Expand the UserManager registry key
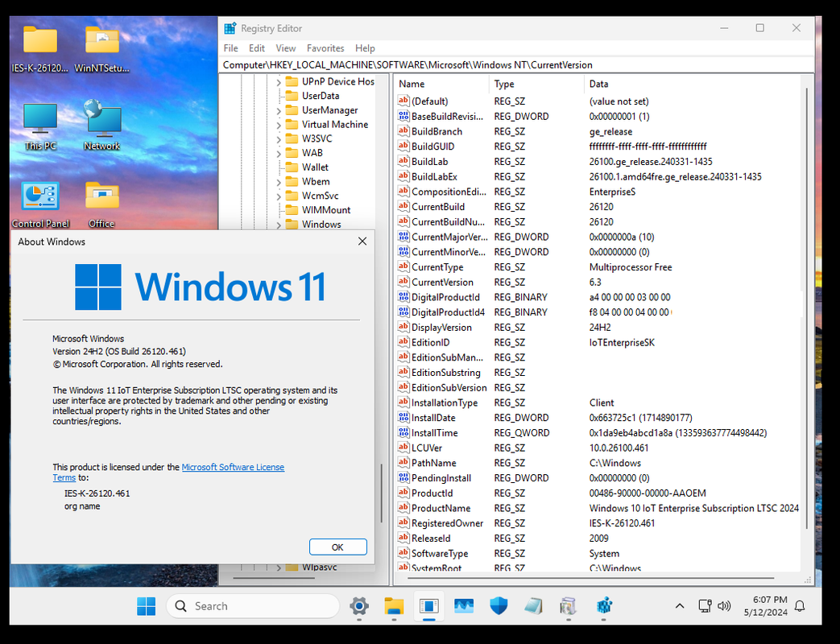The width and height of the screenshot is (840, 644). pyautogui.click(x=279, y=111)
